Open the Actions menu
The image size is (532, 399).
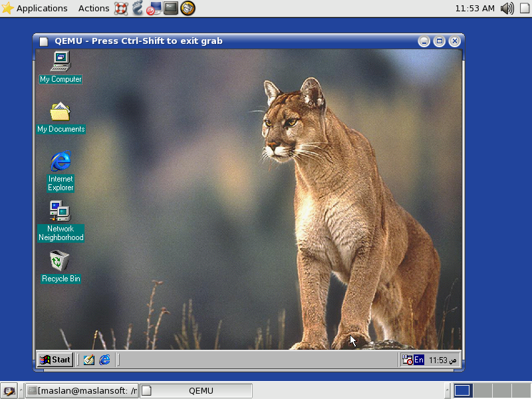pyautogui.click(x=93, y=9)
